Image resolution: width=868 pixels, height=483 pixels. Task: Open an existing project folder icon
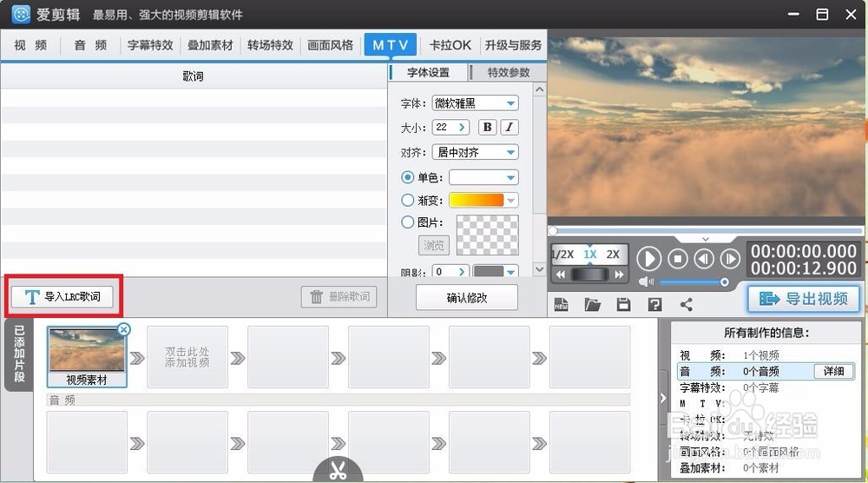(592, 304)
